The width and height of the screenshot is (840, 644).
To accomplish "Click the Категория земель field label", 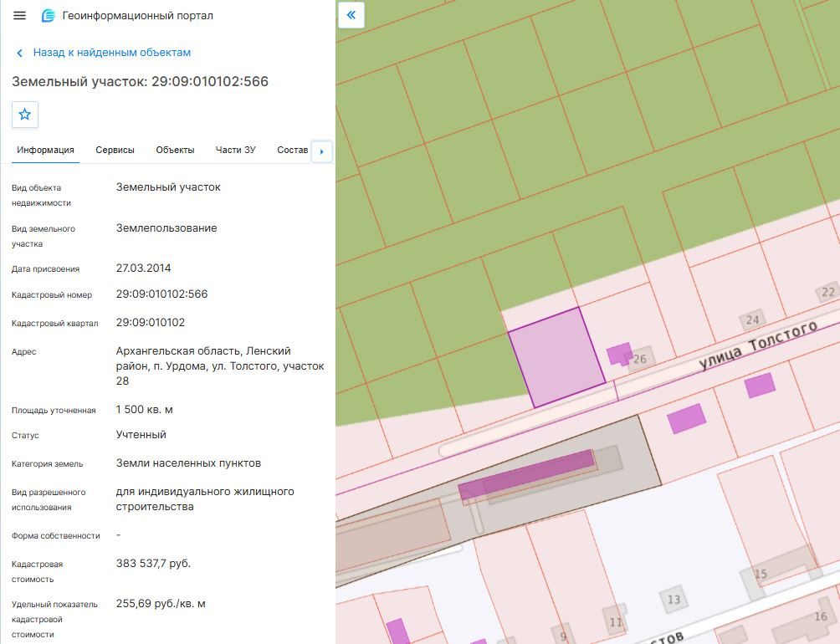I will [47, 464].
